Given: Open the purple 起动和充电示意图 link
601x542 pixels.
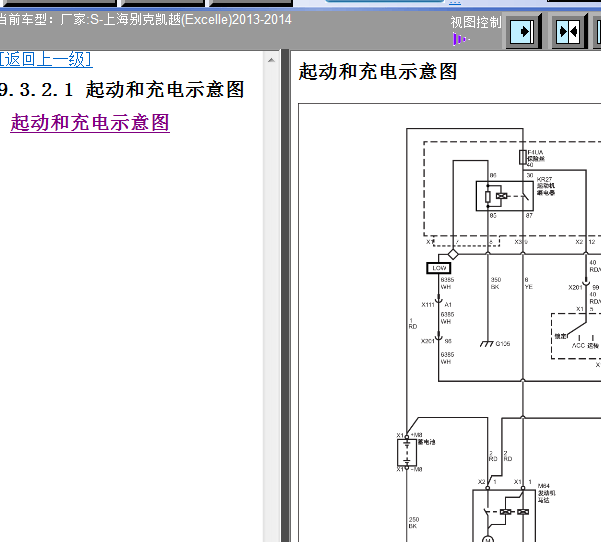Looking at the screenshot, I should tap(90, 123).
